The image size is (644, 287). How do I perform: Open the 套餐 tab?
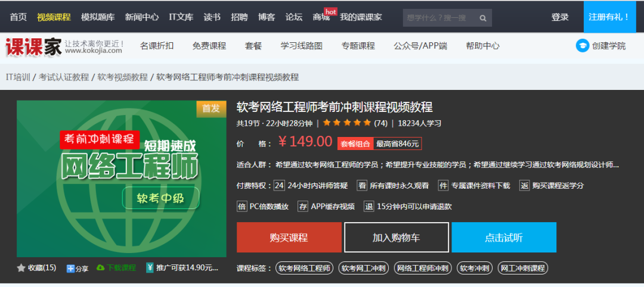[x=253, y=46]
